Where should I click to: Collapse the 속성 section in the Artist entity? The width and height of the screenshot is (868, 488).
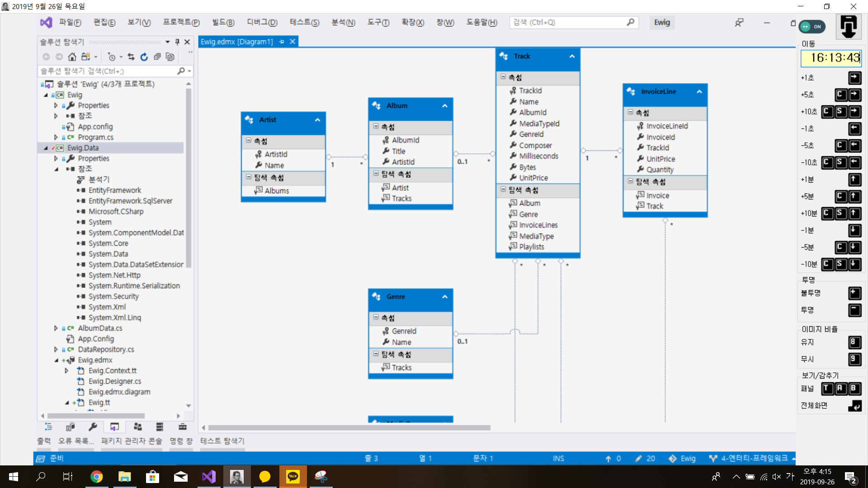tap(249, 141)
